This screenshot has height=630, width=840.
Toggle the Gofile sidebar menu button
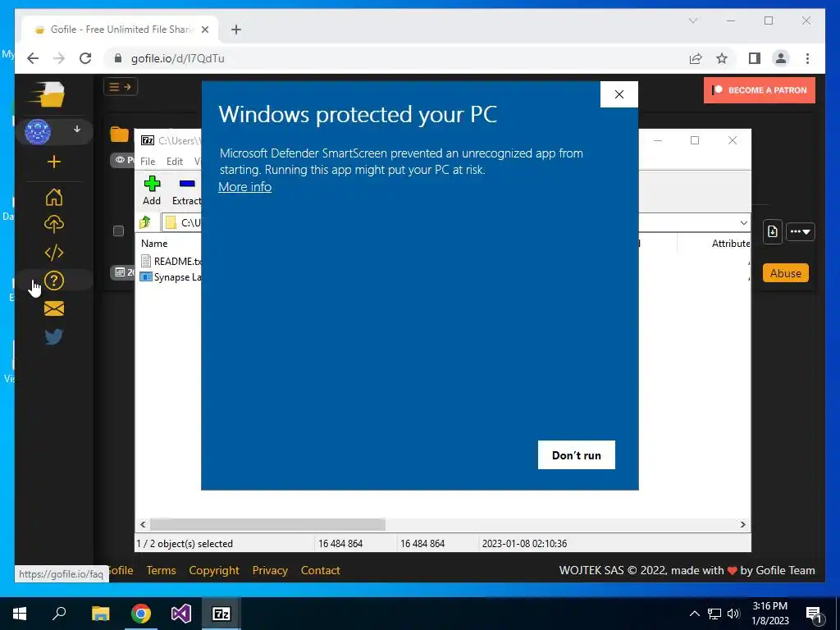121,87
